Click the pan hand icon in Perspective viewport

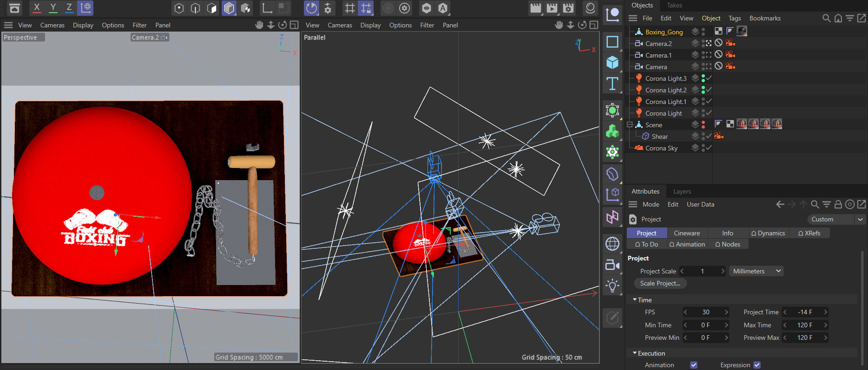[259, 25]
